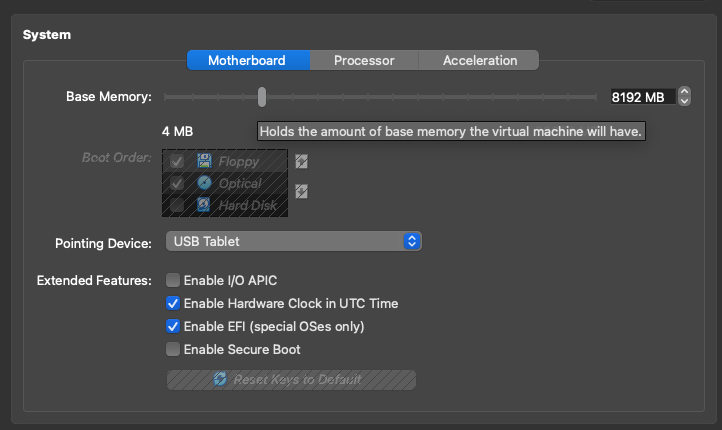Uncheck Enable EFI (special OSes only)
The image size is (722, 430).
173,326
